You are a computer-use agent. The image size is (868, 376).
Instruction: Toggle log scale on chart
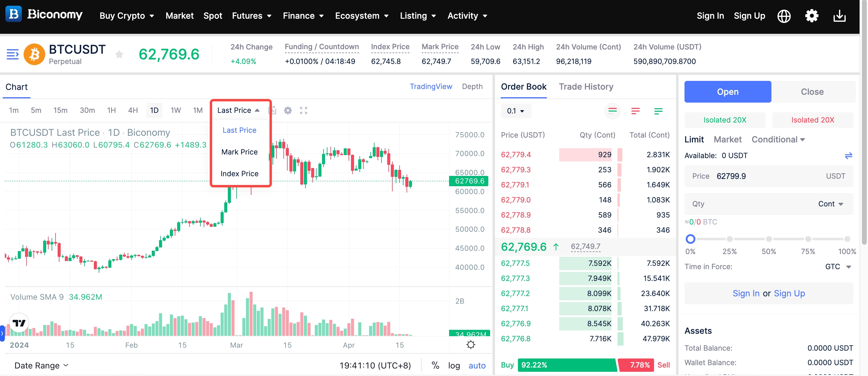click(x=454, y=365)
